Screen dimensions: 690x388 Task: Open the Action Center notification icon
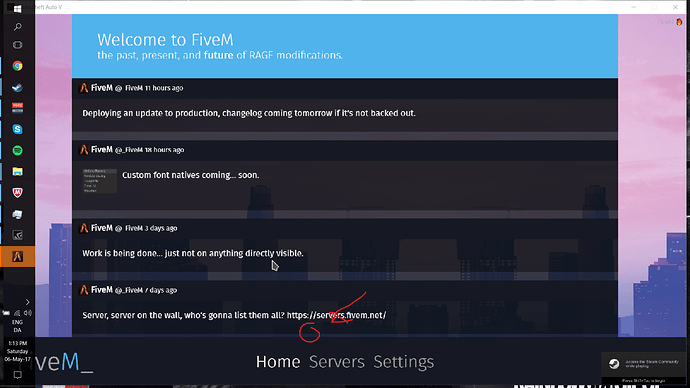(18, 375)
